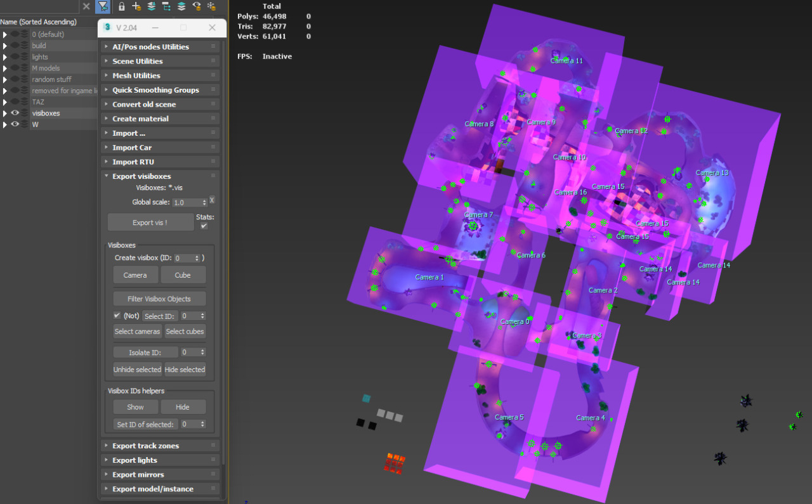Screen dimensions: 812x504
Task: Click the create new layer icon
Action: [136, 6]
